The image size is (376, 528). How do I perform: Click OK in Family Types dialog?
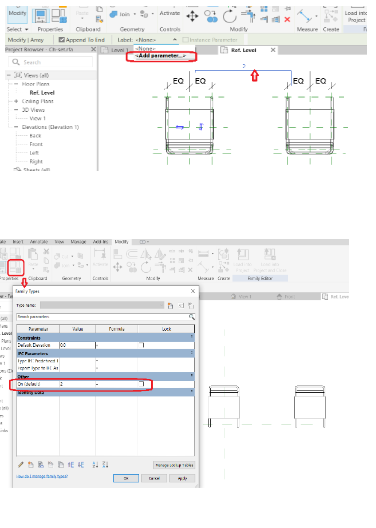click(x=126, y=478)
